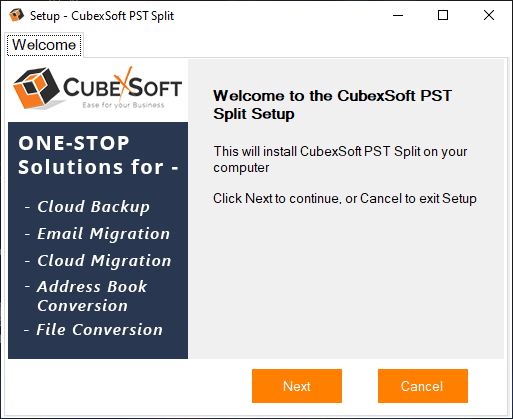Maximize the Setup window
The width and height of the screenshot is (513, 419).
[443, 15]
